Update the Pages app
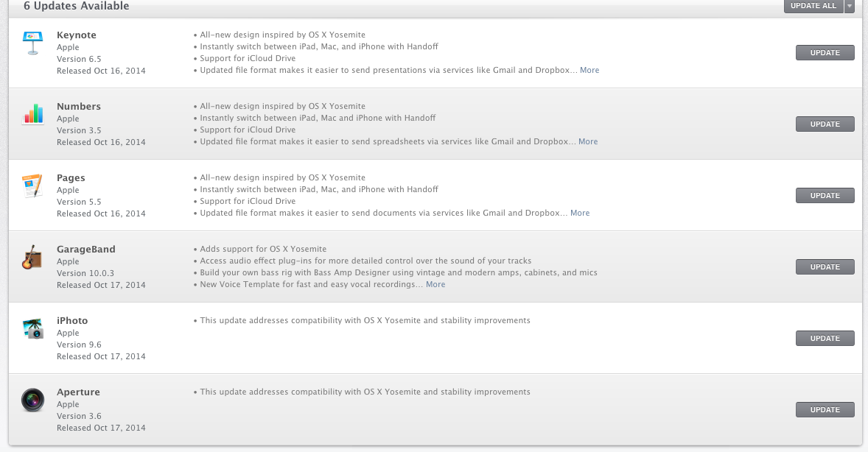Image resolution: width=868 pixels, height=452 pixels. (825, 196)
